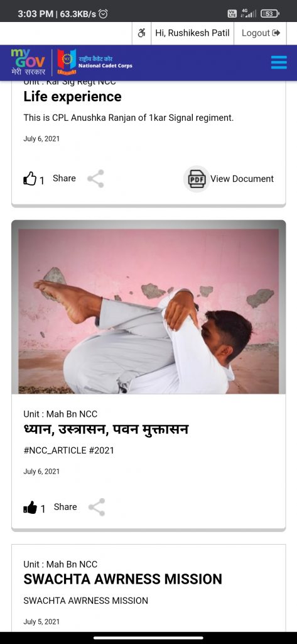The width and height of the screenshot is (297, 644).
Task: Tap share icon on yoga post
Action: 97,508
